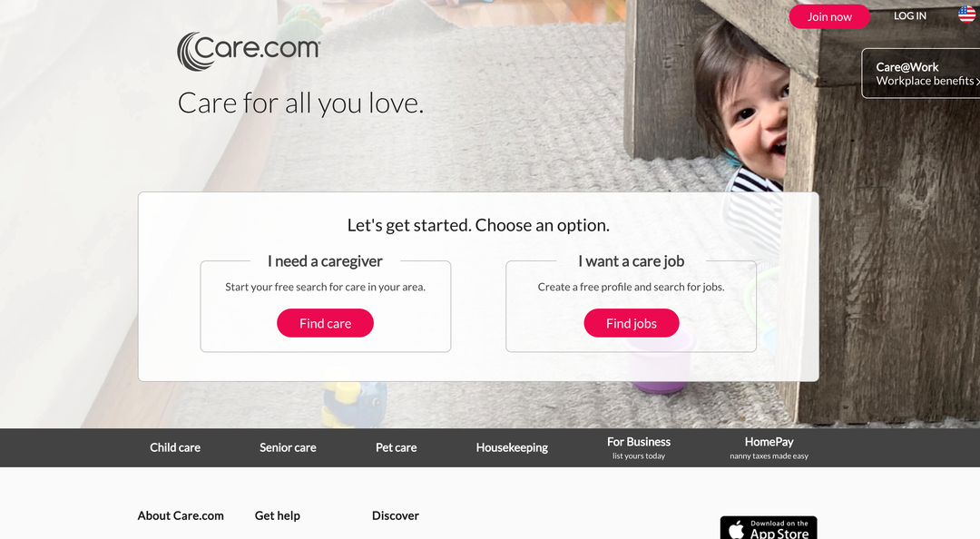This screenshot has width=980, height=539.
Task: Select the I need a caregiver heading
Action: click(x=325, y=261)
